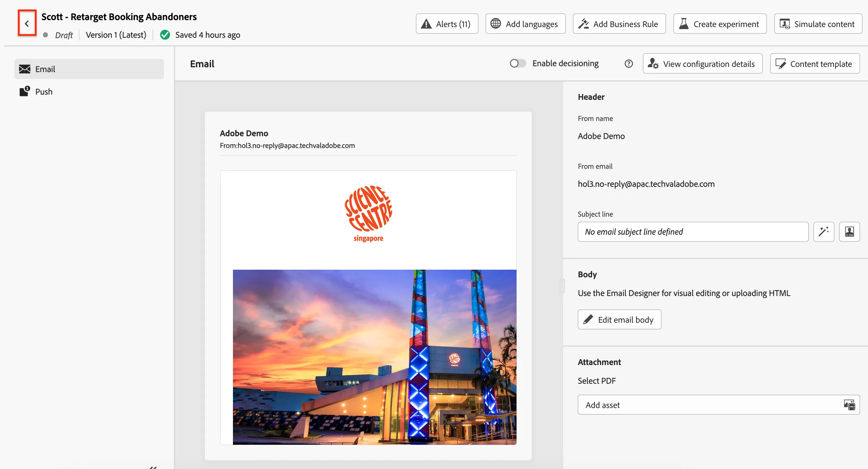Image resolution: width=868 pixels, height=469 pixels.
Task: Edit email body in Email Designer
Action: point(619,320)
